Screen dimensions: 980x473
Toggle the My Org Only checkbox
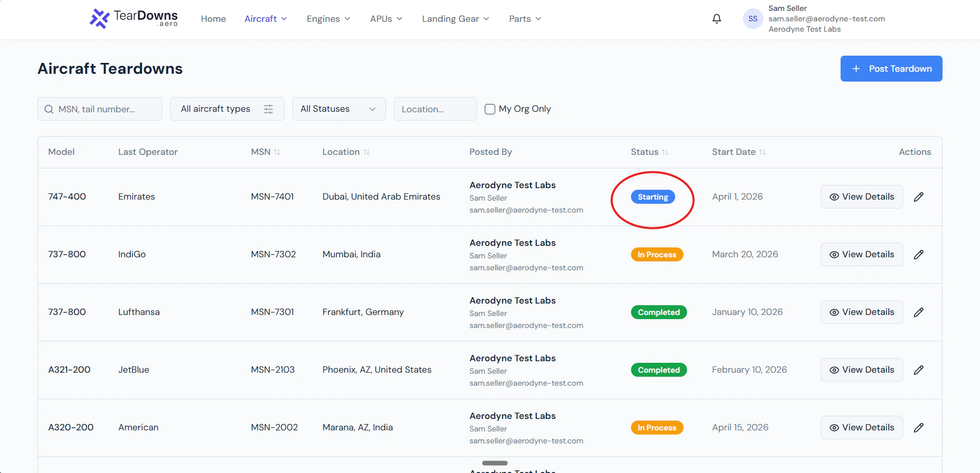pos(490,109)
